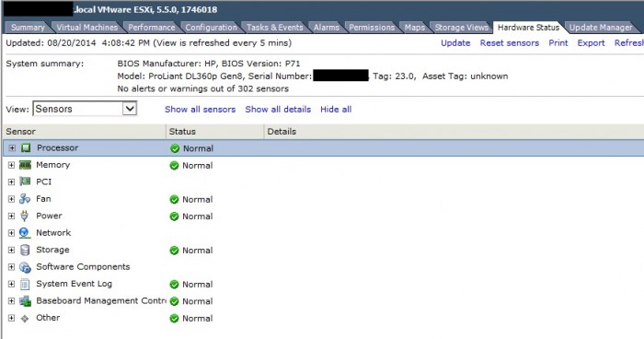Image resolution: width=644 pixels, height=339 pixels.
Task: Click Show all details link
Action: 278,110
